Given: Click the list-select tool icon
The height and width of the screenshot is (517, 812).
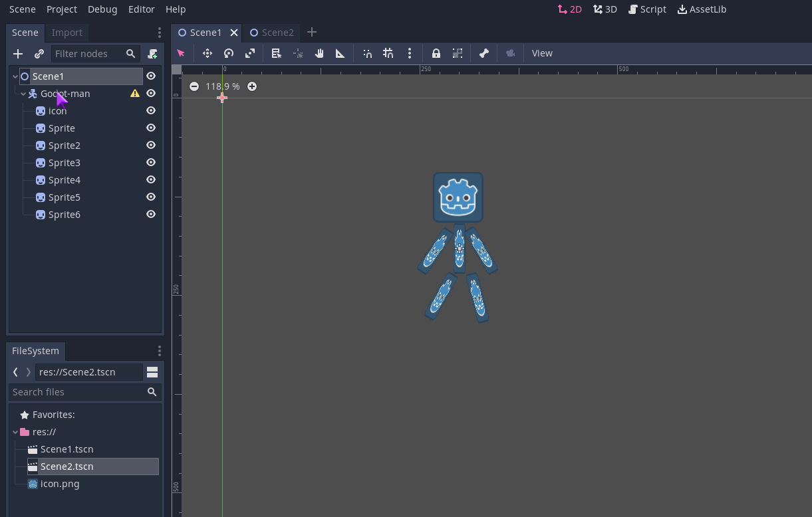Looking at the screenshot, I should [x=277, y=53].
